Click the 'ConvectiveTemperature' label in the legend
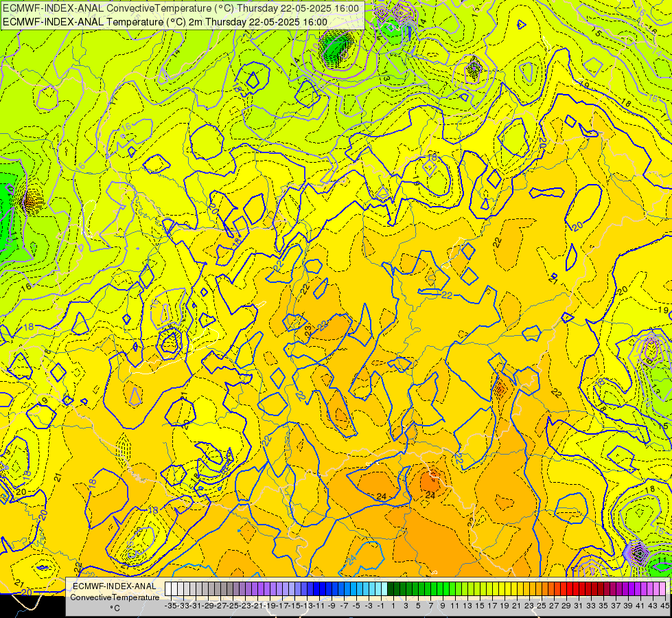This screenshot has width=672, height=618. 115,597
